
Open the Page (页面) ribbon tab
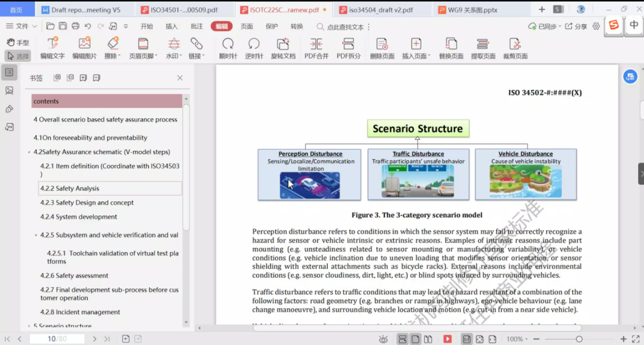246,26
